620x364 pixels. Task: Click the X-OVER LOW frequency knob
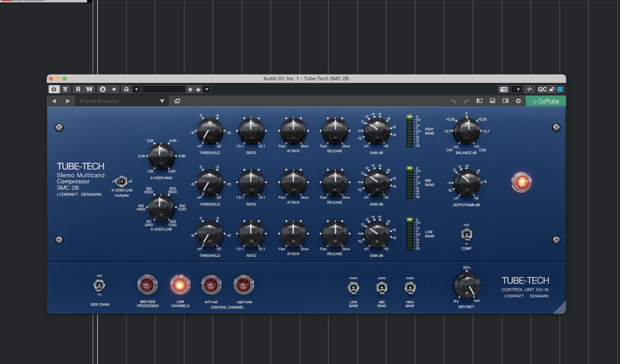point(161,207)
